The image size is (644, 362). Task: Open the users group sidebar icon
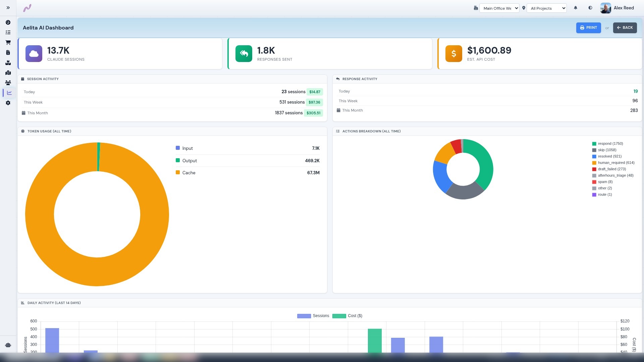8,83
